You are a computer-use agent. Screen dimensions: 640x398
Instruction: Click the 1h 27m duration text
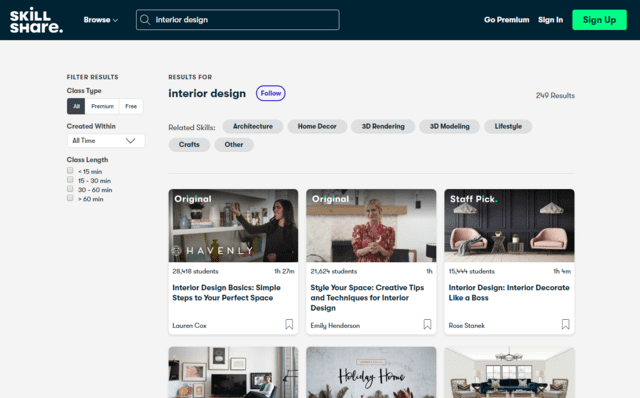pos(284,271)
